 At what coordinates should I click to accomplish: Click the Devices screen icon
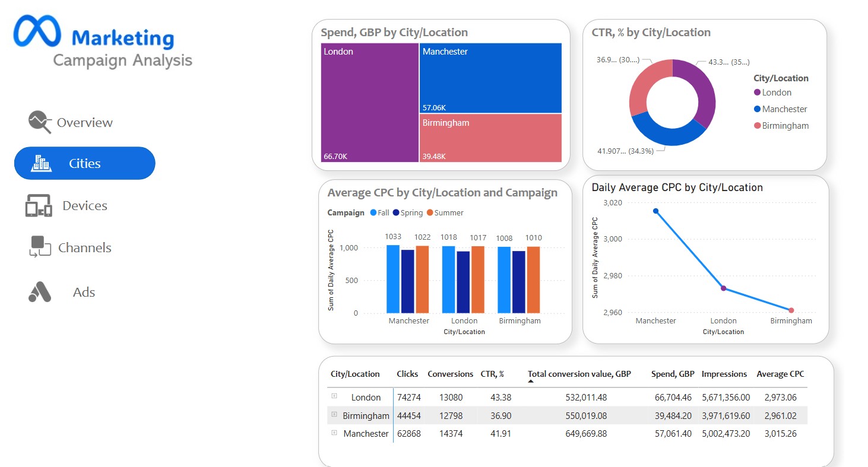pos(39,206)
